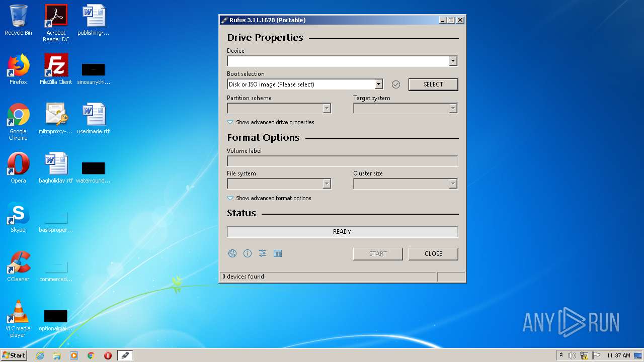Launch Google Chrome from the desktop
The image size is (644, 362).
tap(18, 122)
